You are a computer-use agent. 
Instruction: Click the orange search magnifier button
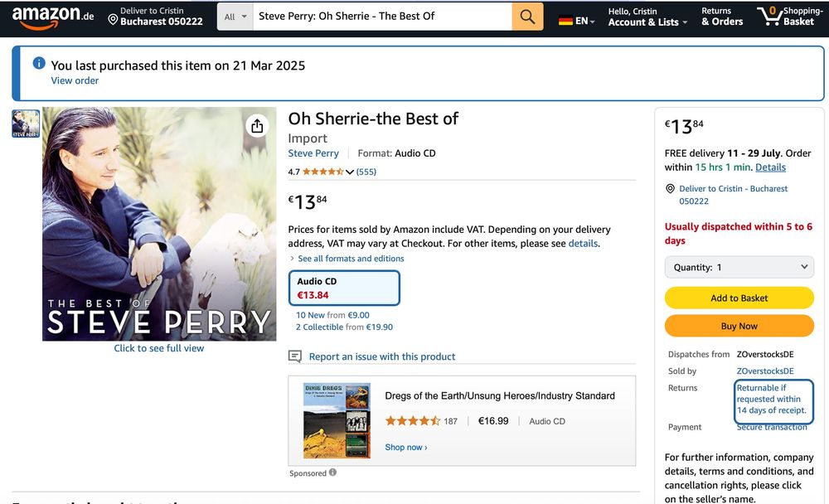click(527, 16)
